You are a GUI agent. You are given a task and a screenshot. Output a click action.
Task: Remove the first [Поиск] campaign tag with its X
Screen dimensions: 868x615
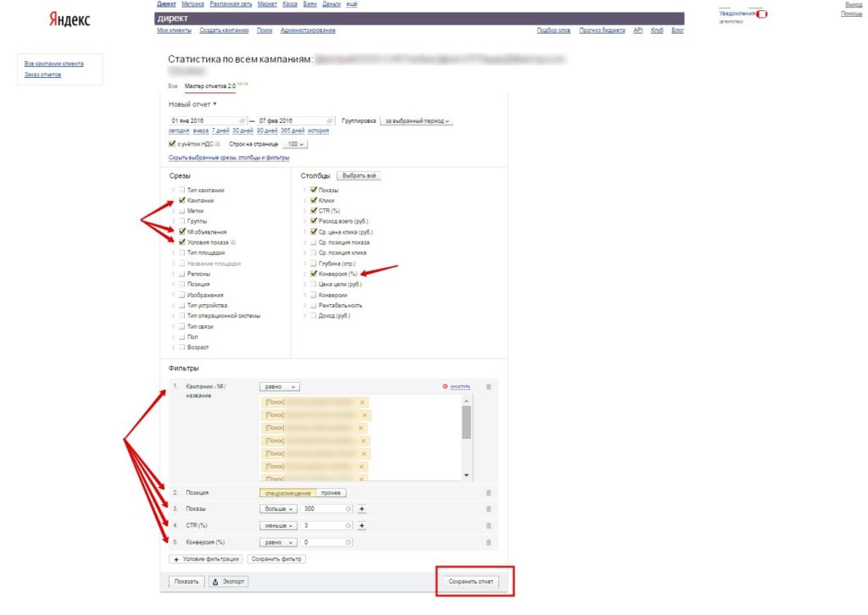(x=362, y=402)
